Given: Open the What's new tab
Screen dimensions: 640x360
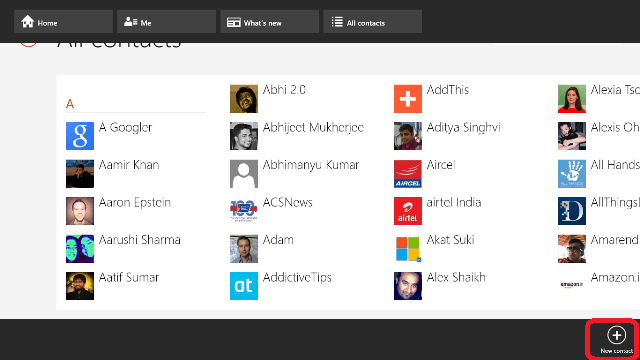Looking at the screenshot, I should (x=269, y=22).
